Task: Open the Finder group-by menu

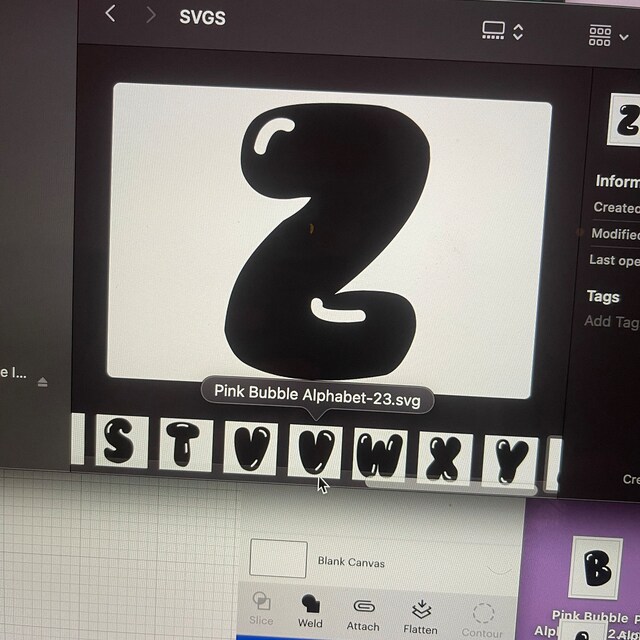Action: coord(608,36)
